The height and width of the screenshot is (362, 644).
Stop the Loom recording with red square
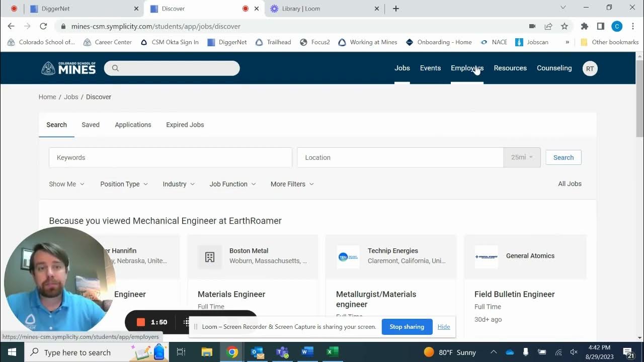[141, 322]
